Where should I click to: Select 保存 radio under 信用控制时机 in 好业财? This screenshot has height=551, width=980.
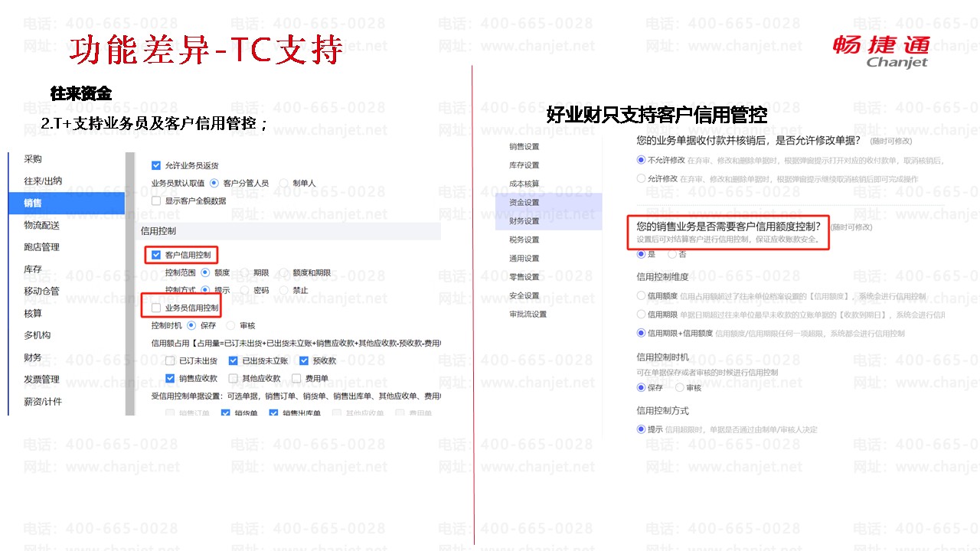pos(641,387)
